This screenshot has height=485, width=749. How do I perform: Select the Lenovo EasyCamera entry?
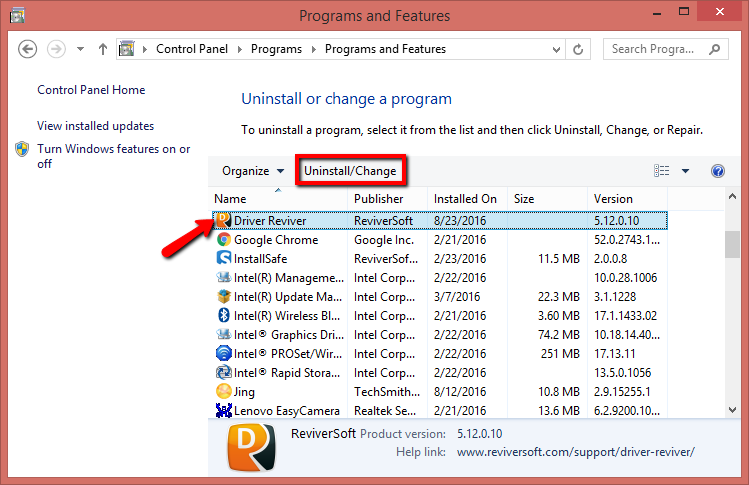click(x=287, y=411)
